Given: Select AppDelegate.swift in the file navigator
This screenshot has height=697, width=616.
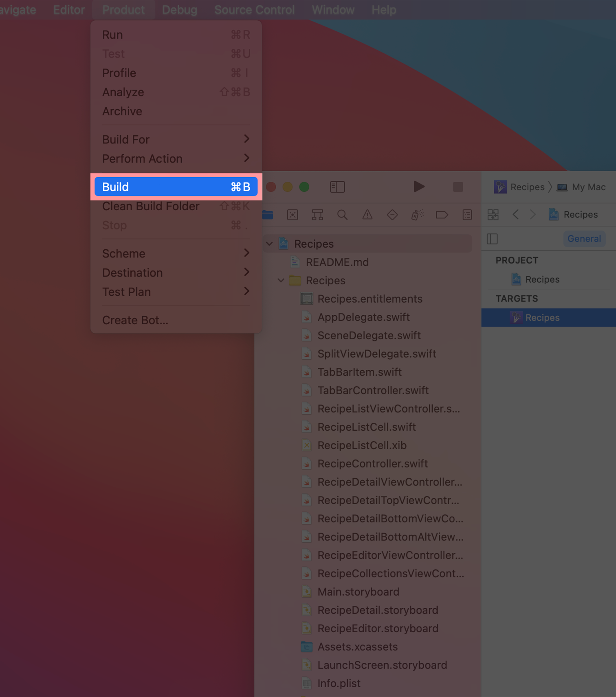Looking at the screenshot, I should click(363, 317).
